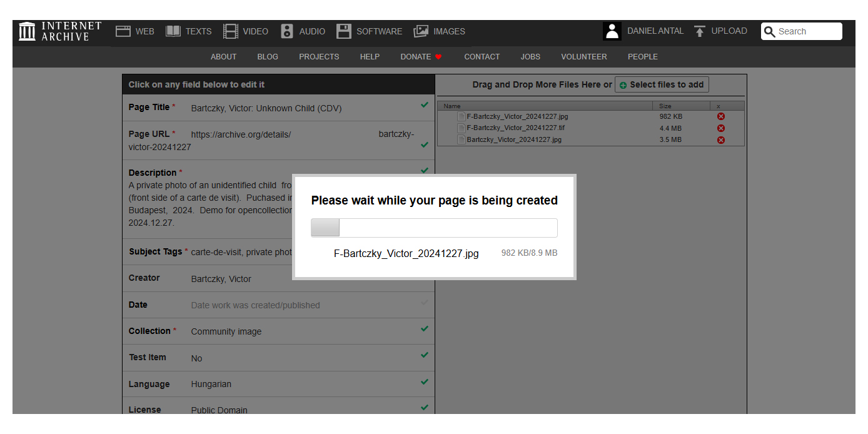The width and height of the screenshot is (868, 434).
Task: Open the Texts book icon
Action: tap(173, 31)
